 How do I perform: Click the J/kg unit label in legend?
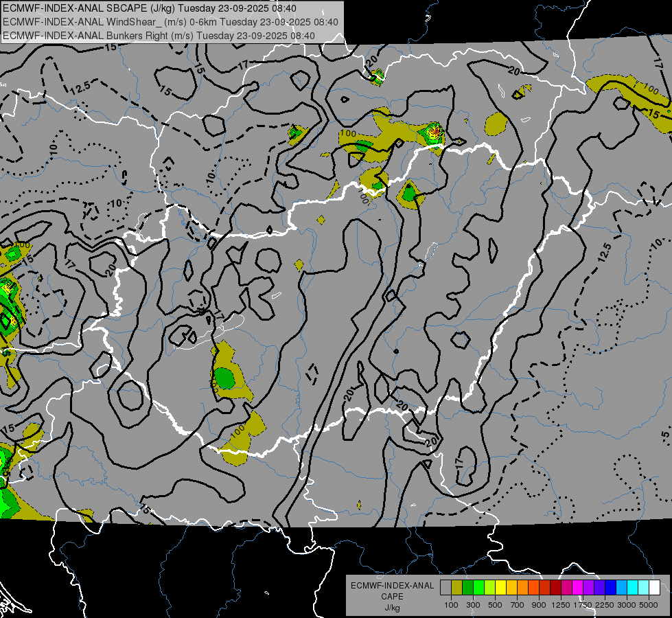392,608
